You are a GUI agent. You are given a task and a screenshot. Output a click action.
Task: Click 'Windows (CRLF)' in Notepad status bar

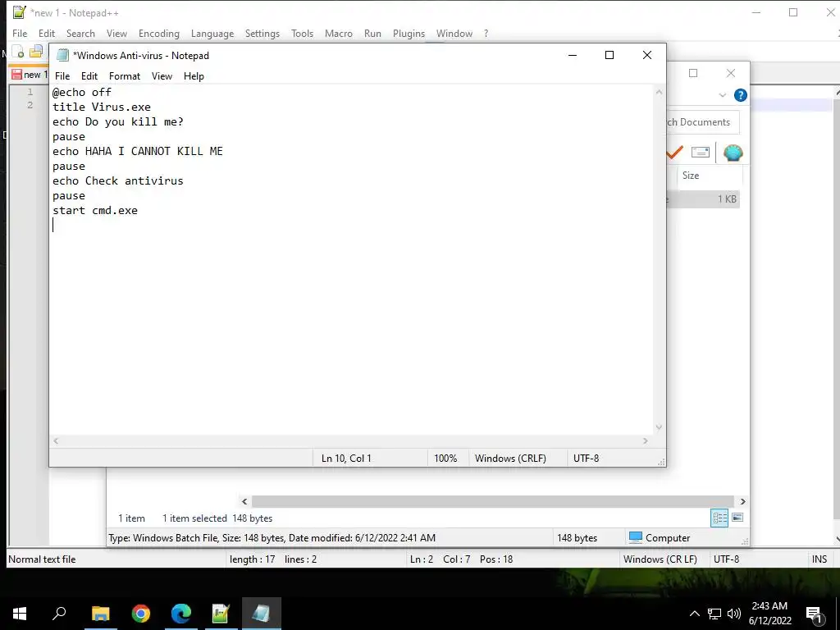pyautogui.click(x=510, y=458)
